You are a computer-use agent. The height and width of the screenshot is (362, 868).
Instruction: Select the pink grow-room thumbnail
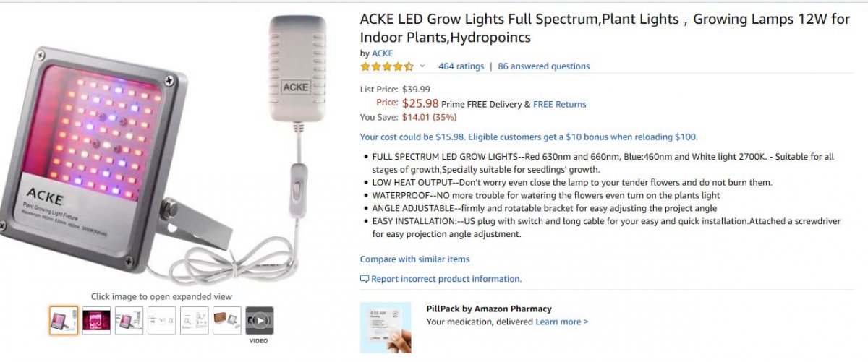(x=96, y=320)
